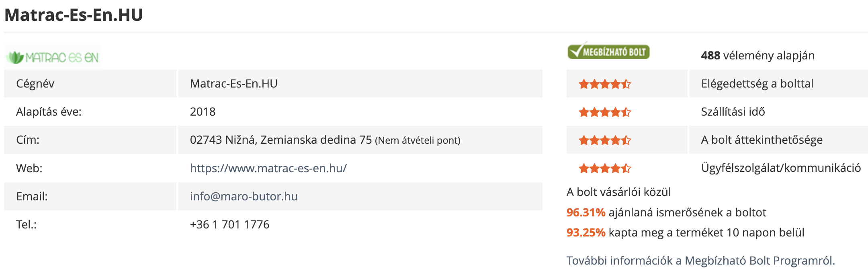Click the Ügyfélszolgálat/kommunikáció label

781,168
